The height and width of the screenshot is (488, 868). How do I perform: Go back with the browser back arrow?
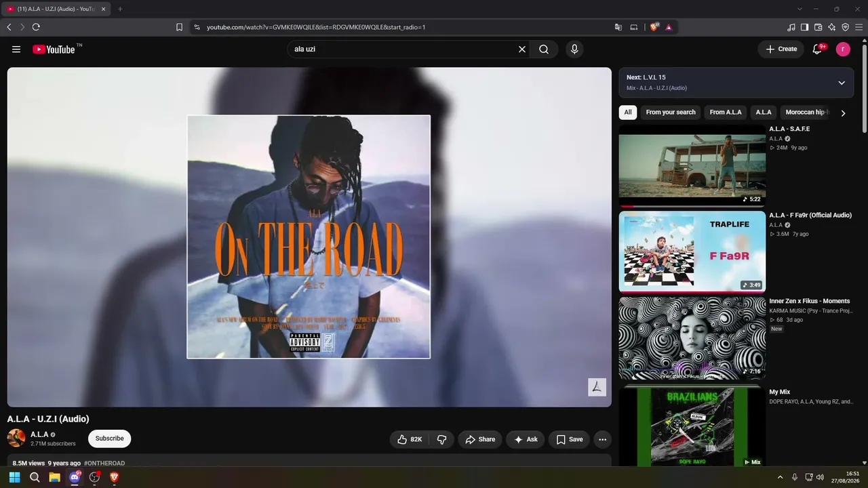9,27
